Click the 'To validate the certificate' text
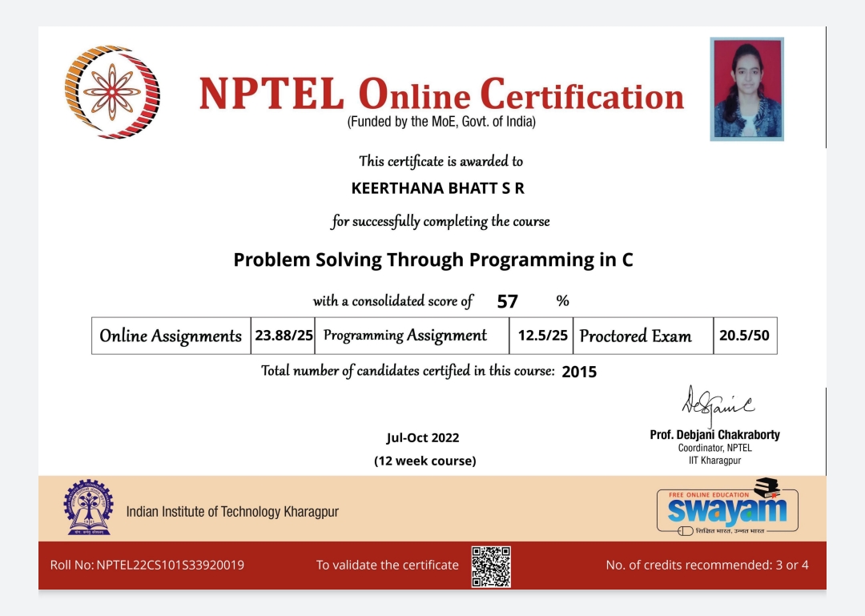Screen dimensions: 865x616 (x=388, y=565)
